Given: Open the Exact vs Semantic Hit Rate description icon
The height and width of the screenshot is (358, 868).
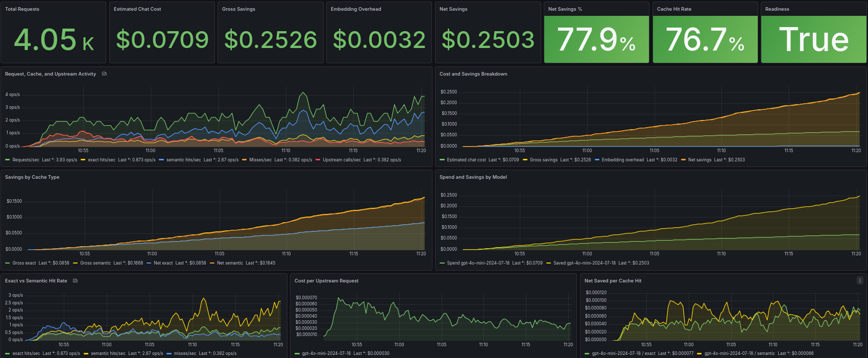Looking at the screenshot, I should (x=75, y=281).
